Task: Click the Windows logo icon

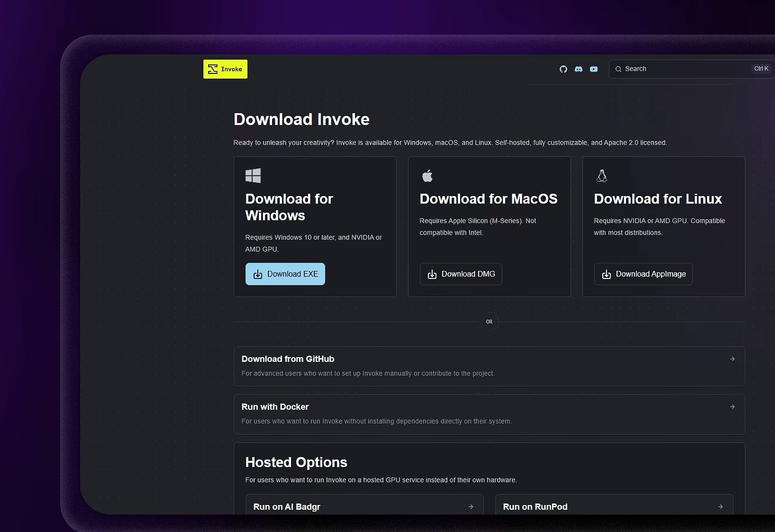Action: coord(253,175)
